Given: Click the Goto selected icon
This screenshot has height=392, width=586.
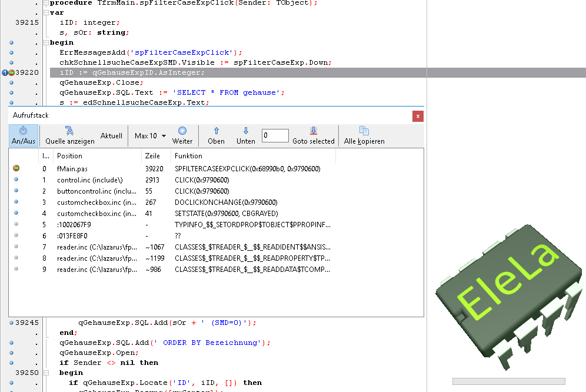Looking at the screenshot, I should click(x=314, y=131).
